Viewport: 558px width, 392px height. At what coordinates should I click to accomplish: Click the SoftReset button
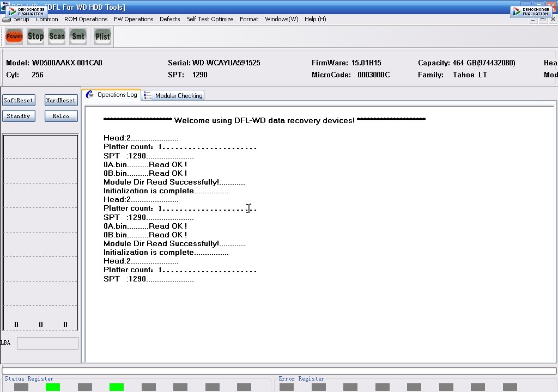pyautogui.click(x=19, y=100)
